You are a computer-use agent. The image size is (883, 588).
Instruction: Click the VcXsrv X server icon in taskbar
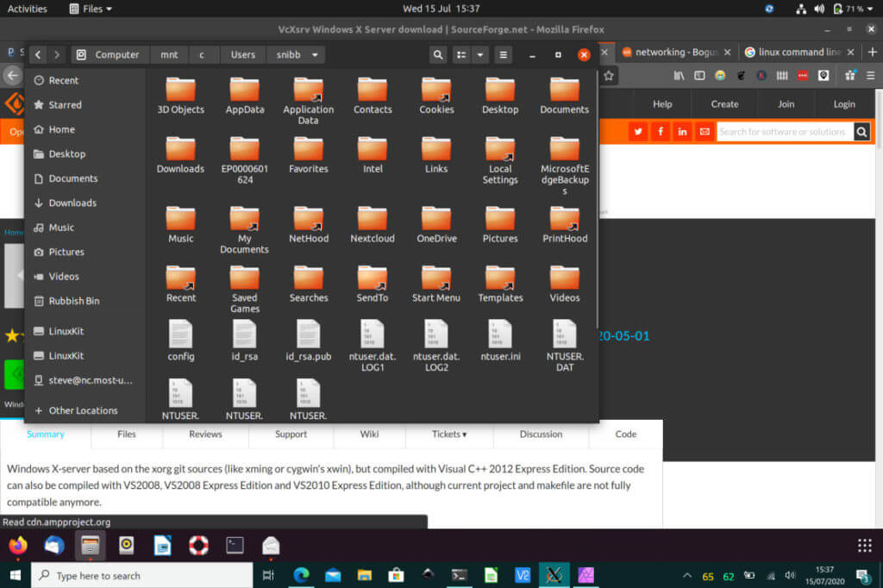[x=554, y=574]
